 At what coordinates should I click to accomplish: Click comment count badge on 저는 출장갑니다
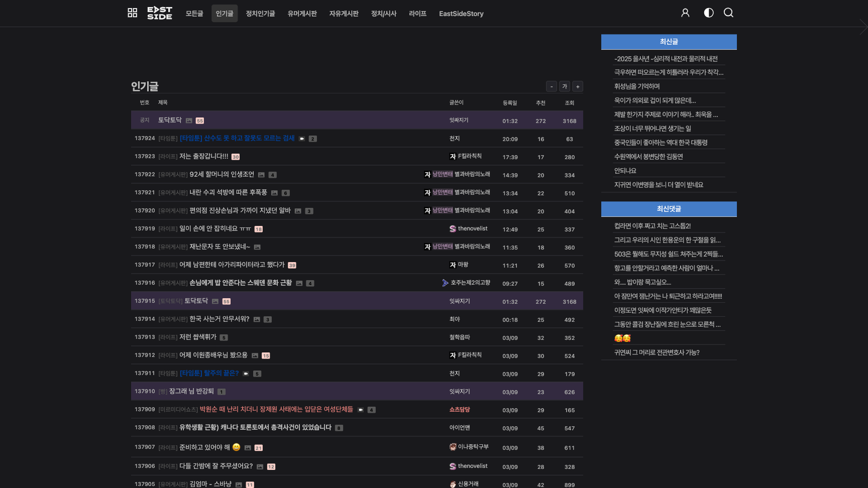tap(236, 157)
